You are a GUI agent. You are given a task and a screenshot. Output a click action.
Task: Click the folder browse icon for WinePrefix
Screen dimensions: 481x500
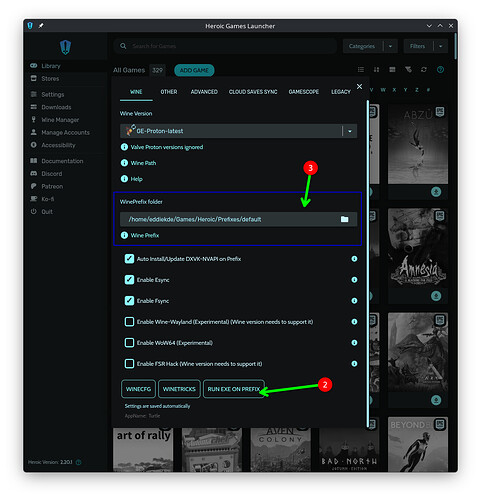point(344,219)
